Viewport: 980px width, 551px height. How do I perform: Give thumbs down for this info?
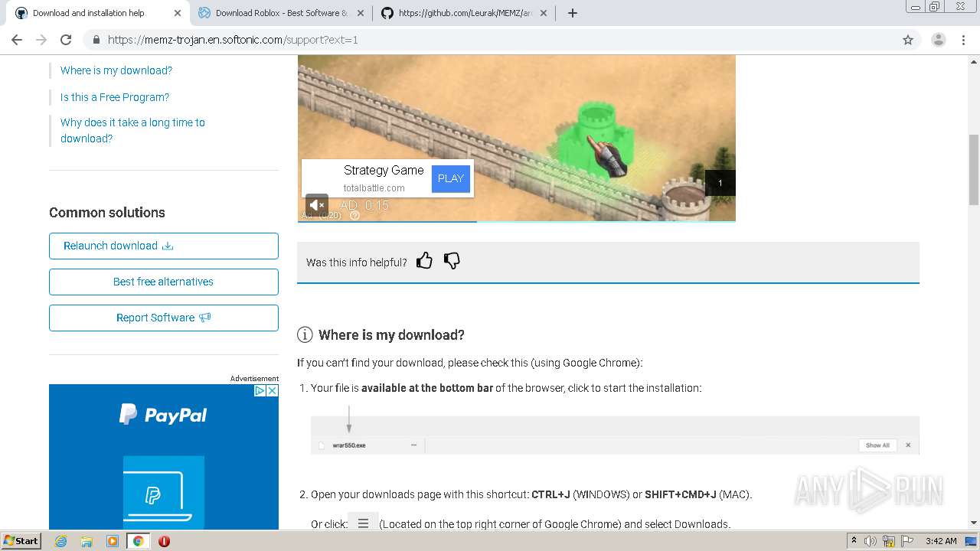pos(452,261)
